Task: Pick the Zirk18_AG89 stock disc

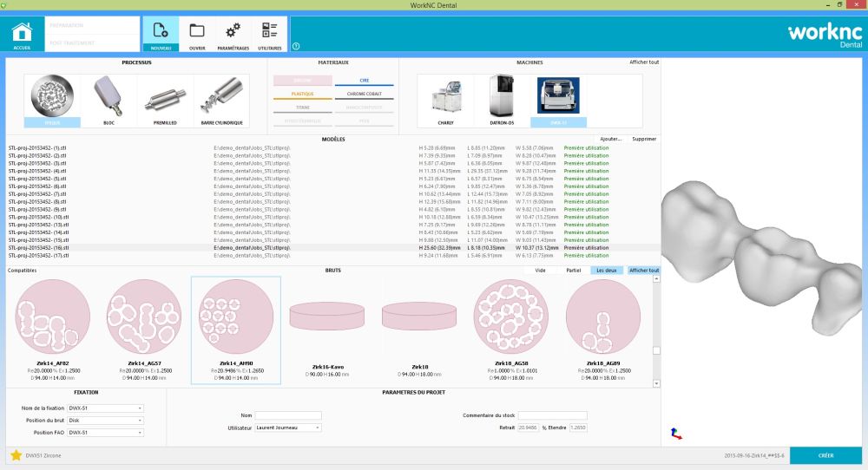Action: pos(603,330)
